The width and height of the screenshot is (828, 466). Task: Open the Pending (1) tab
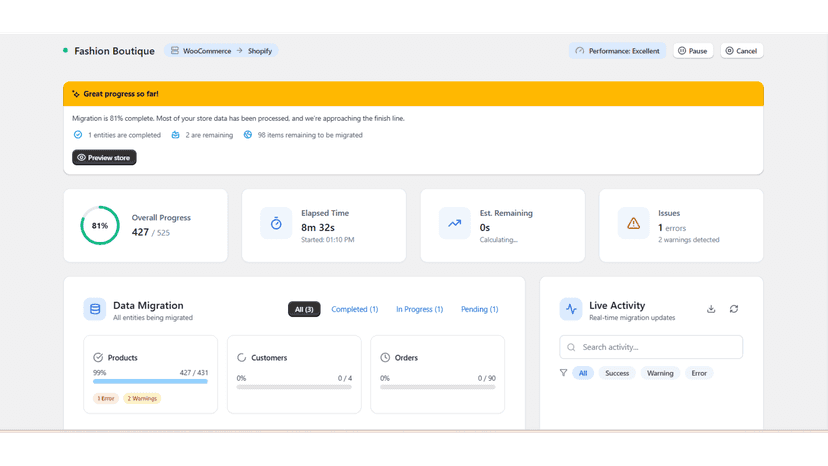coord(479,309)
